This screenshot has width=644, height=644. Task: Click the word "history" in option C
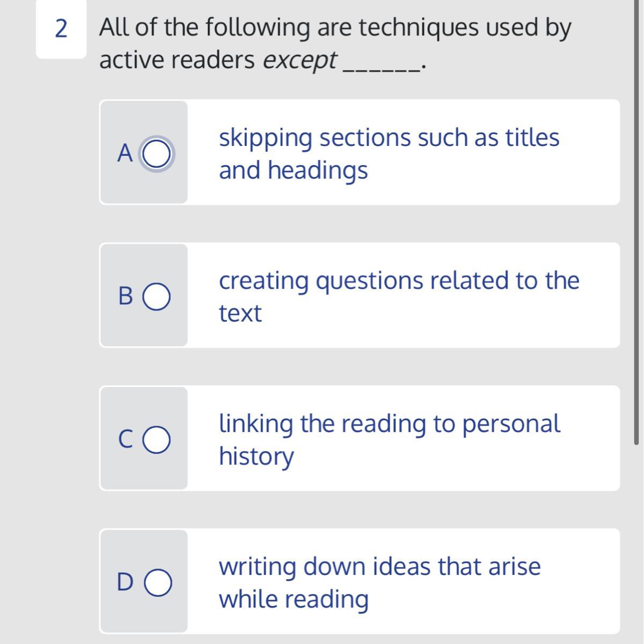[256, 457]
